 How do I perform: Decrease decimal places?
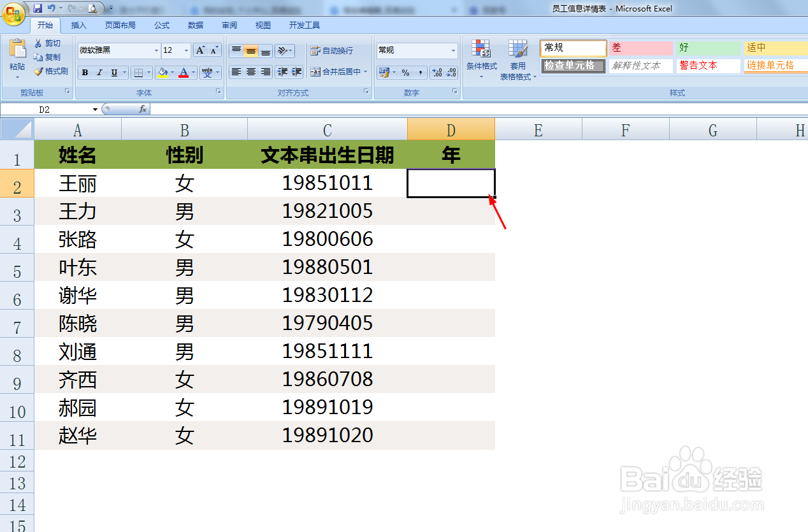pos(452,73)
